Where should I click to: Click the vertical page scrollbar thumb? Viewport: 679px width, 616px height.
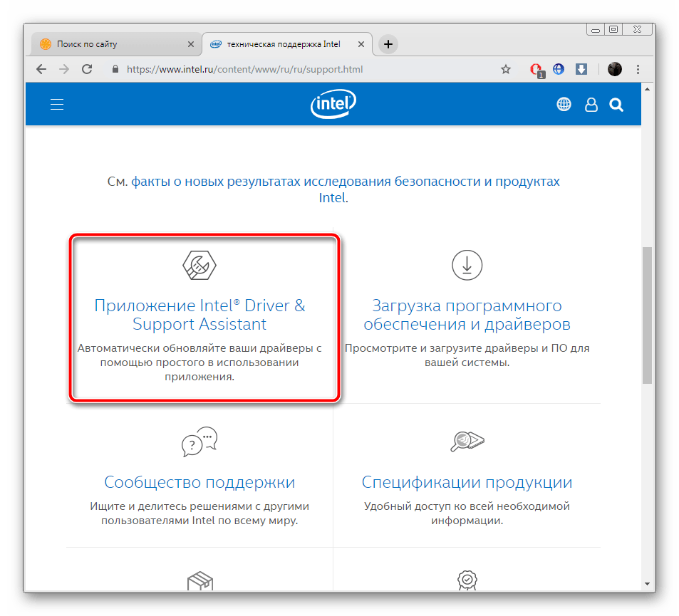[x=647, y=315]
